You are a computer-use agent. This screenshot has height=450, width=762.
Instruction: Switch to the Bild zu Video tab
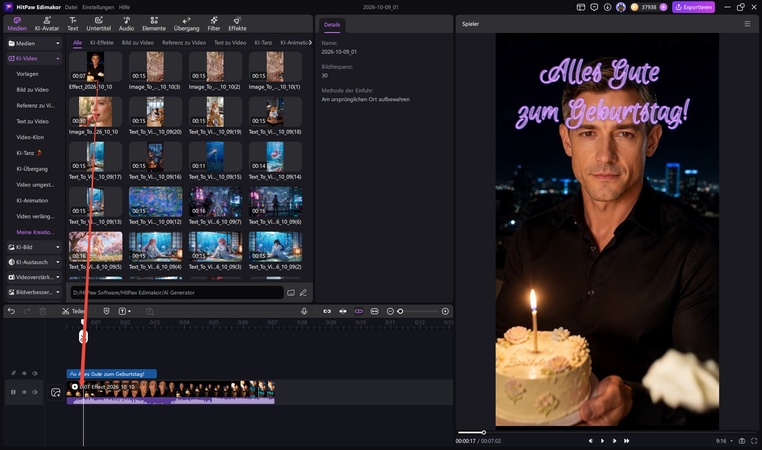pyautogui.click(x=138, y=43)
